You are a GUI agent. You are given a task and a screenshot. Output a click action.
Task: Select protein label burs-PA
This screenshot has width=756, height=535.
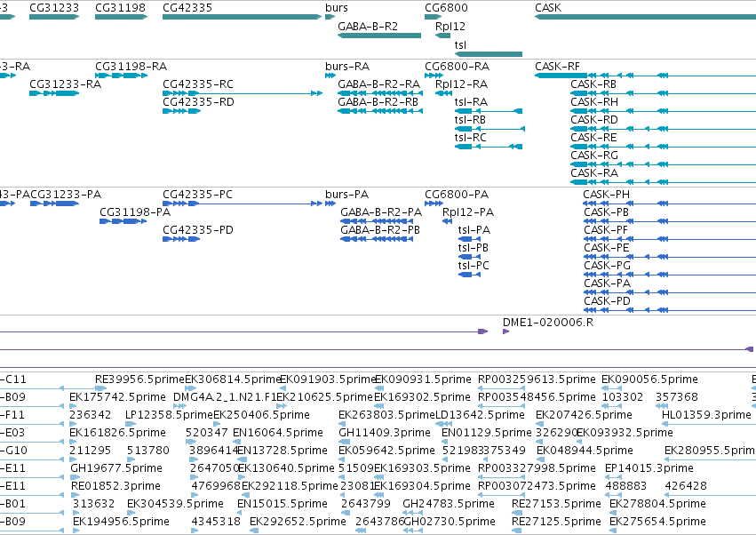pyautogui.click(x=347, y=195)
